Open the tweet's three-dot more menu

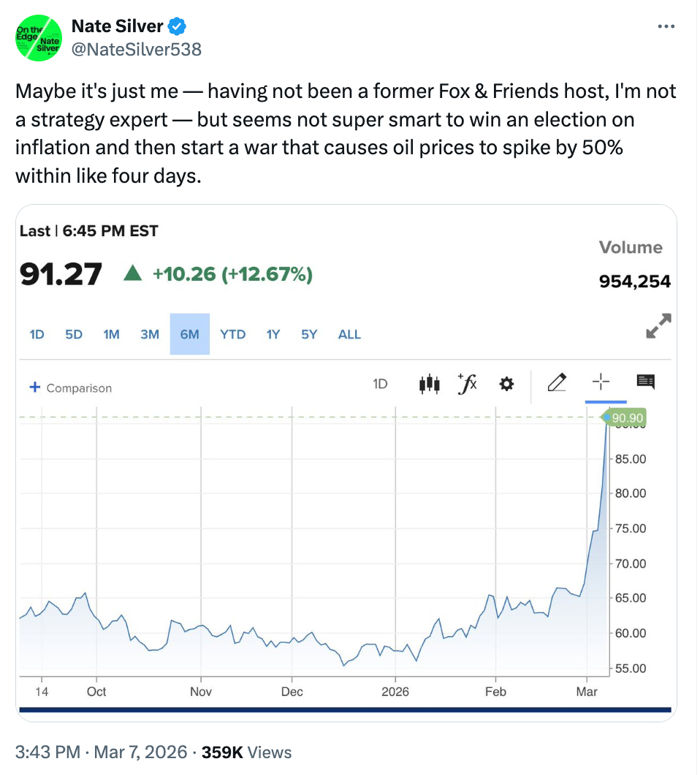point(666,27)
